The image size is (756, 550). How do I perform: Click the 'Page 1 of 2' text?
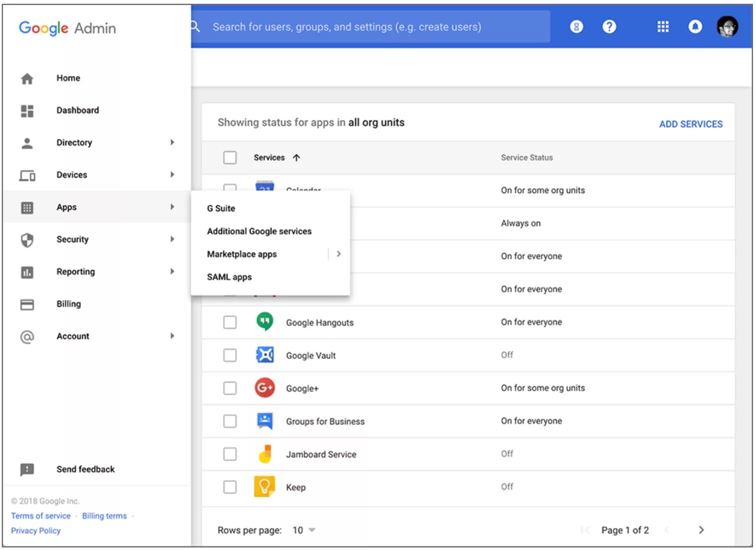pyautogui.click(x=625, y=530)
